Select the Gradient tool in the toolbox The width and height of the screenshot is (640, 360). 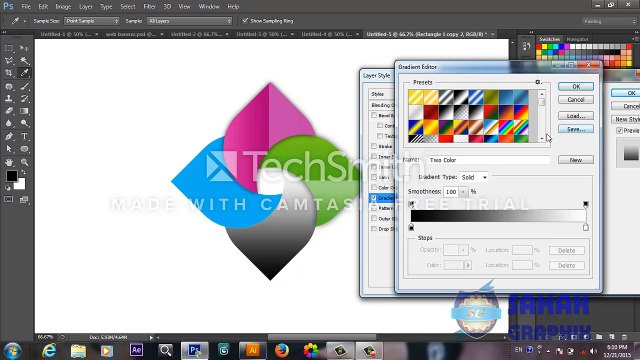point(24,111)
